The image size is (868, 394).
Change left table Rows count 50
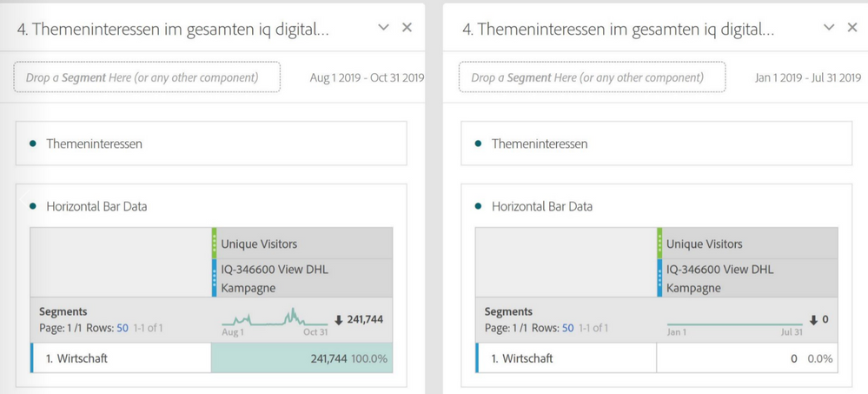click(123, 328)
